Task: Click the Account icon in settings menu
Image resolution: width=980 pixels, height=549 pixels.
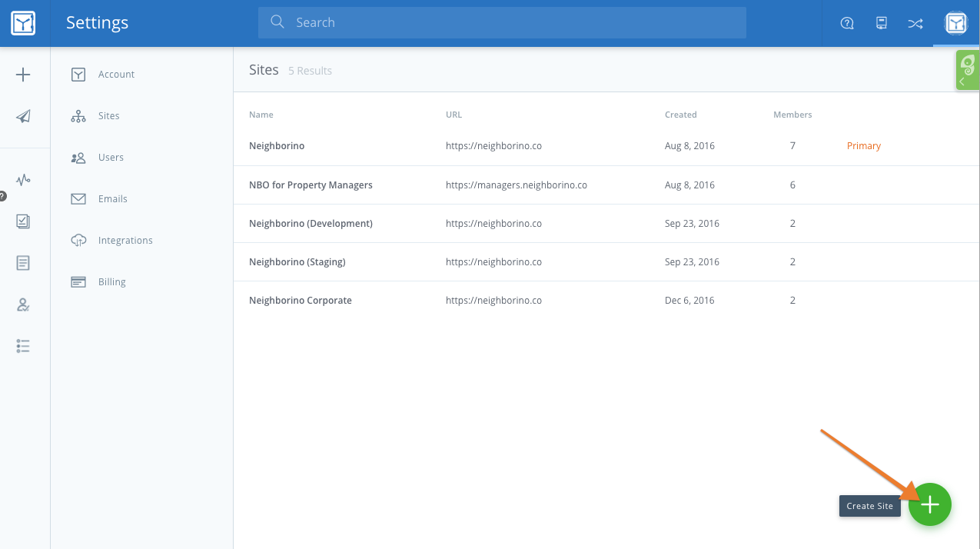Action: coord(78,75)
